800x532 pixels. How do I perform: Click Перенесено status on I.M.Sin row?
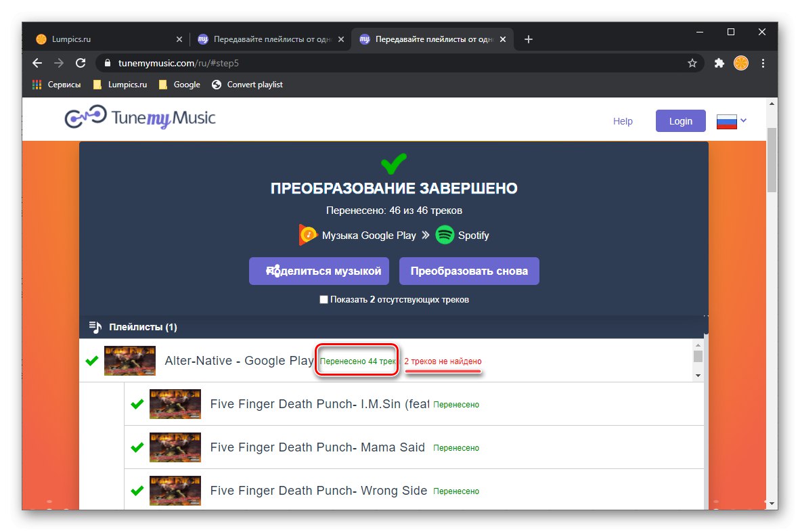point(456,405)
